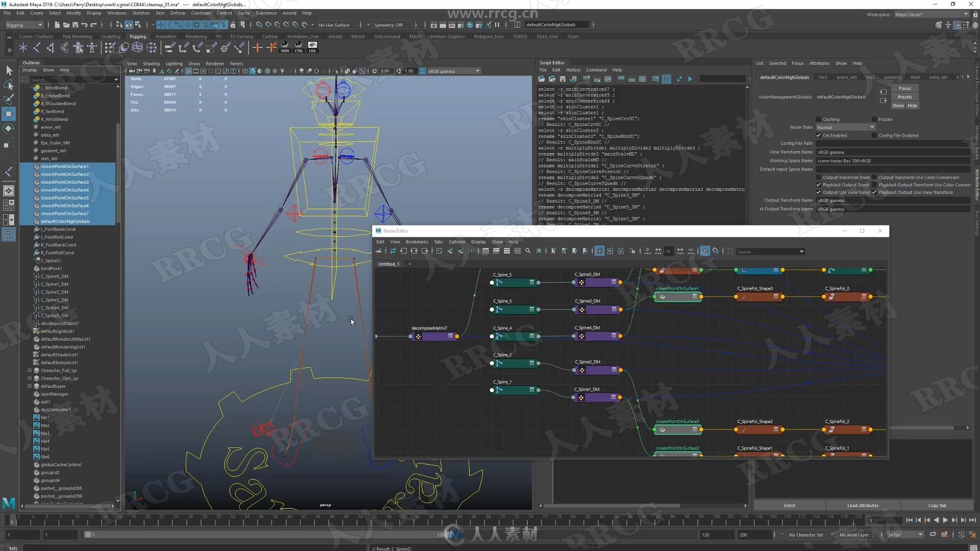The height and width of the screenshot is (551, 980).
Task: Open the Rigging menu set dropdown
Action: [24, 25]
